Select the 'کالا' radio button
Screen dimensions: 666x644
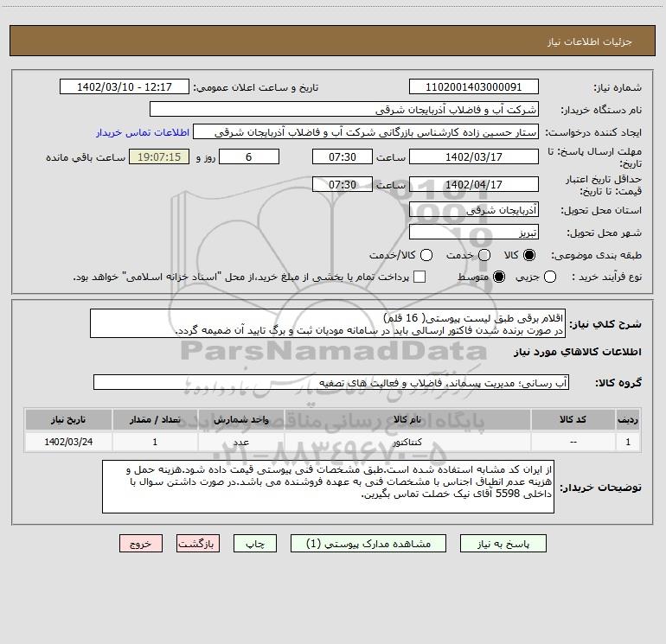coord(529,255)
